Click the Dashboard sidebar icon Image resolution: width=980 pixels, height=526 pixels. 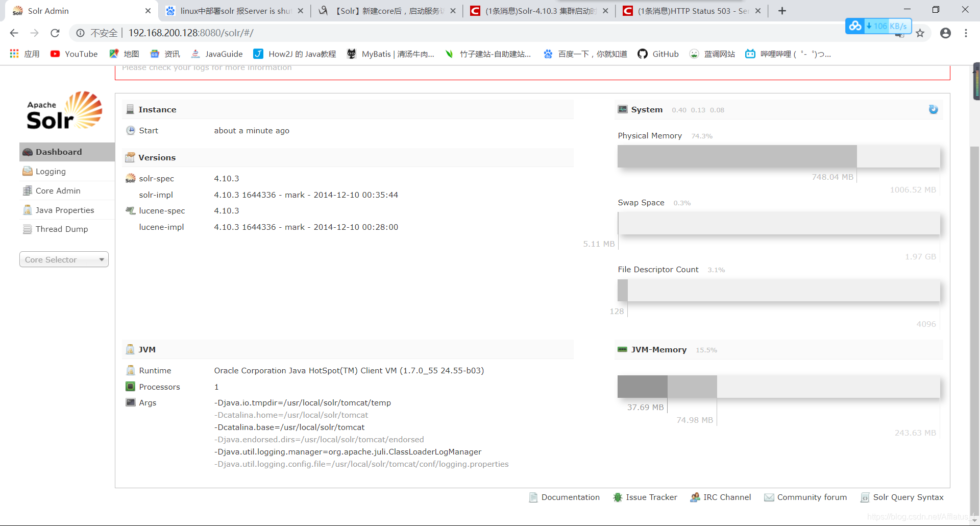pyautogui.click(x=27, y=152)
